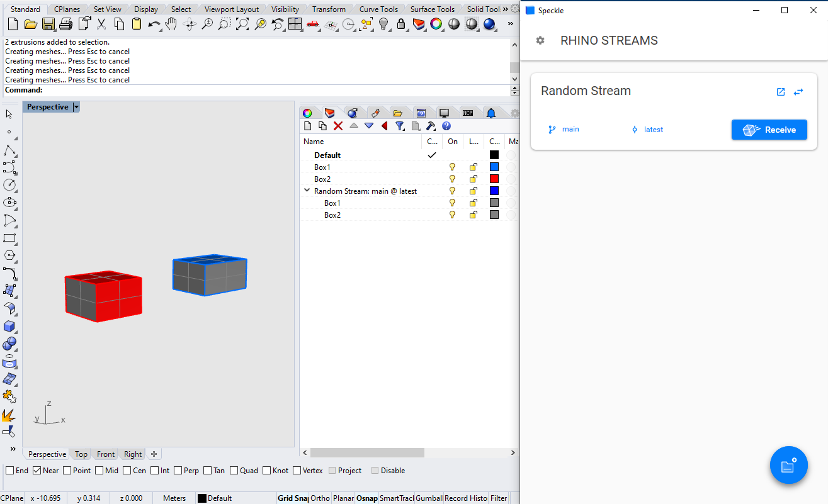Open Speckle settings gear icon
Viewport: 828px width, 504px height.
point(540,40)
